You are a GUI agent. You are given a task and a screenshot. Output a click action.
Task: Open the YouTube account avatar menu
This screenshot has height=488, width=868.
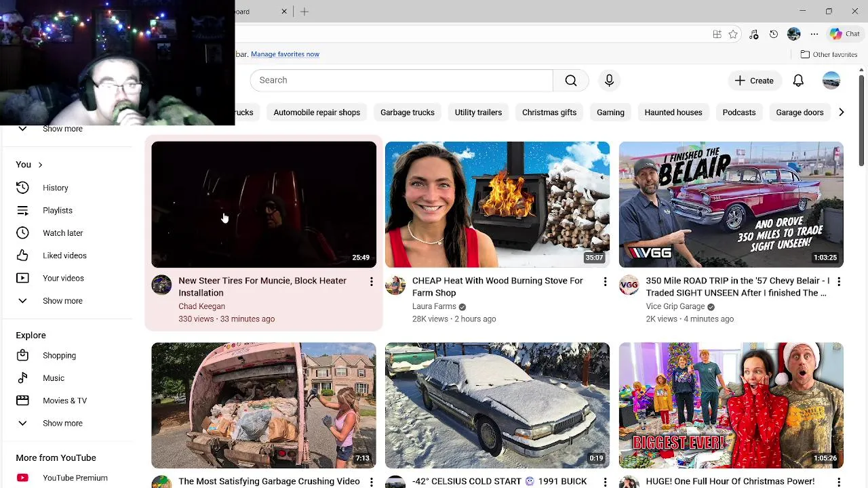point(831,80)
